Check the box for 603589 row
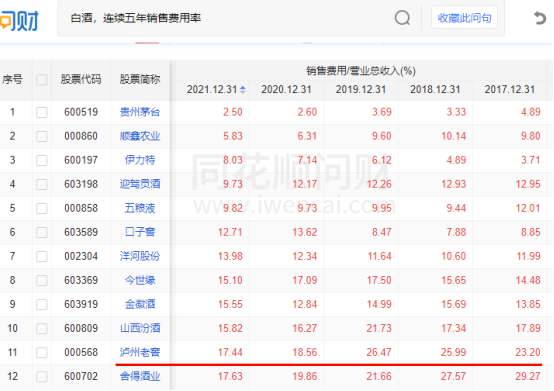Screen dimensions: 554x391 pos(42,232)
